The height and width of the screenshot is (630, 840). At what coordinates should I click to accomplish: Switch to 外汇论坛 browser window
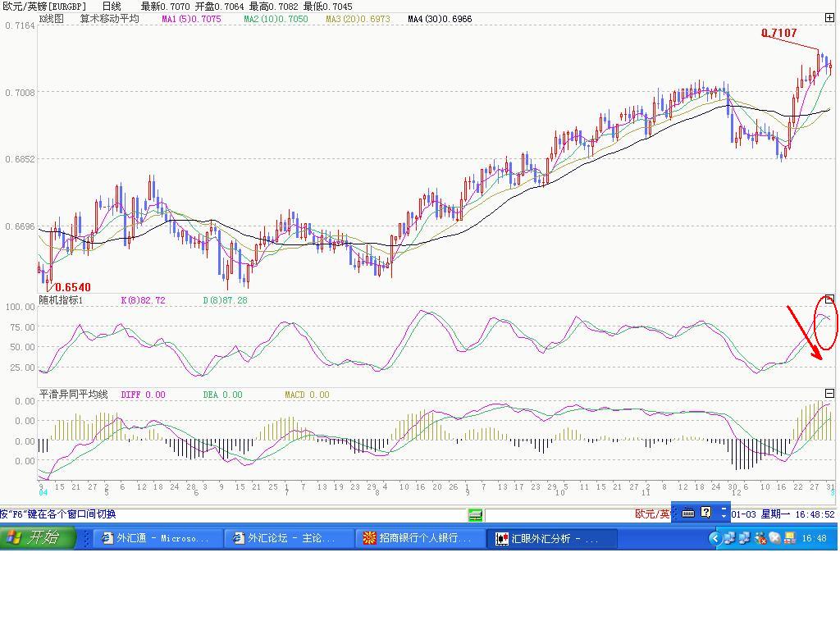287,538
